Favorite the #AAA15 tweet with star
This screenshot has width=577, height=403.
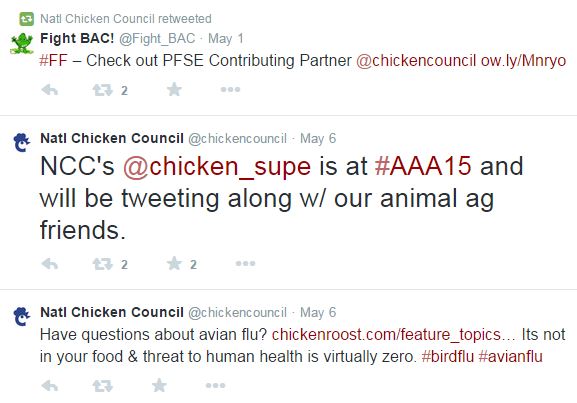click(x=174, y=263)
